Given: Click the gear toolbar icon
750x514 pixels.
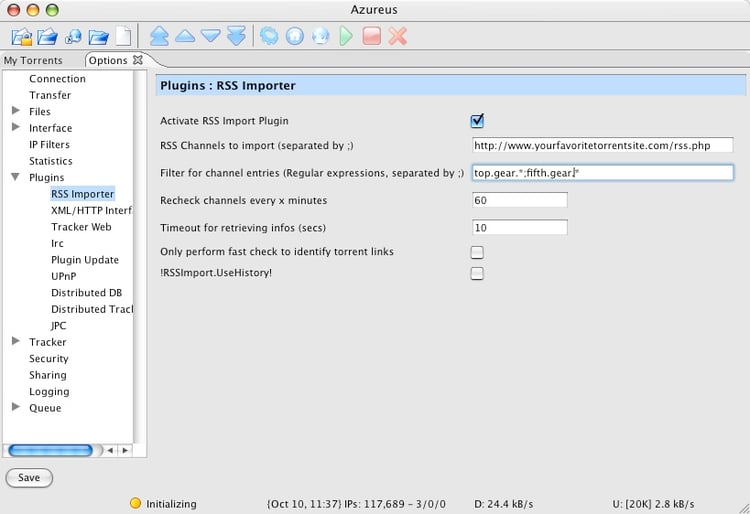Looking at the screenshot, I should [269, 36].
